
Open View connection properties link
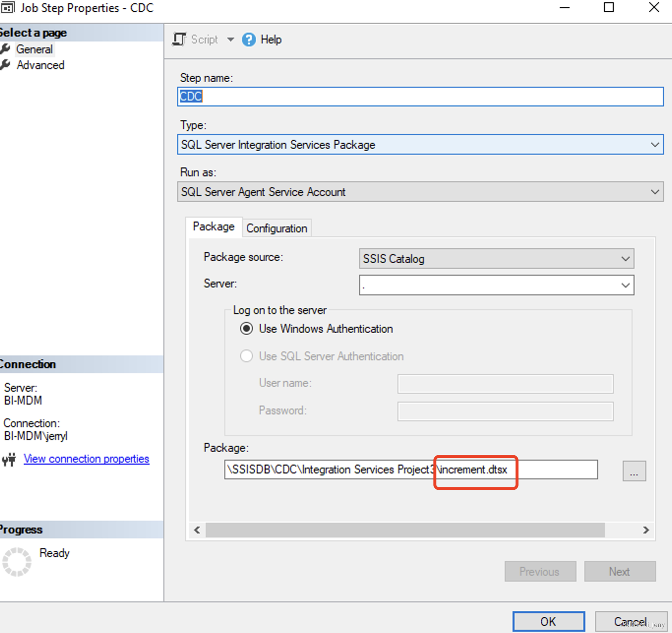click(86, 459)
